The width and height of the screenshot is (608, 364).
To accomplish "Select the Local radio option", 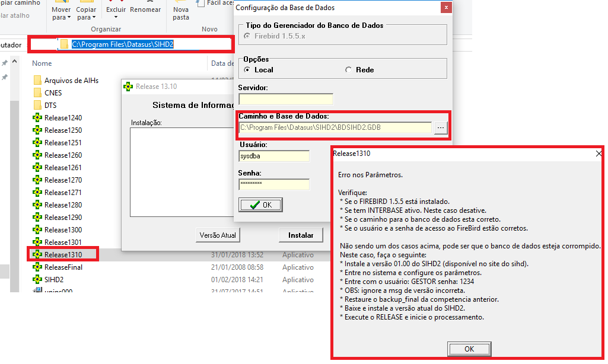I will (247, 70).
